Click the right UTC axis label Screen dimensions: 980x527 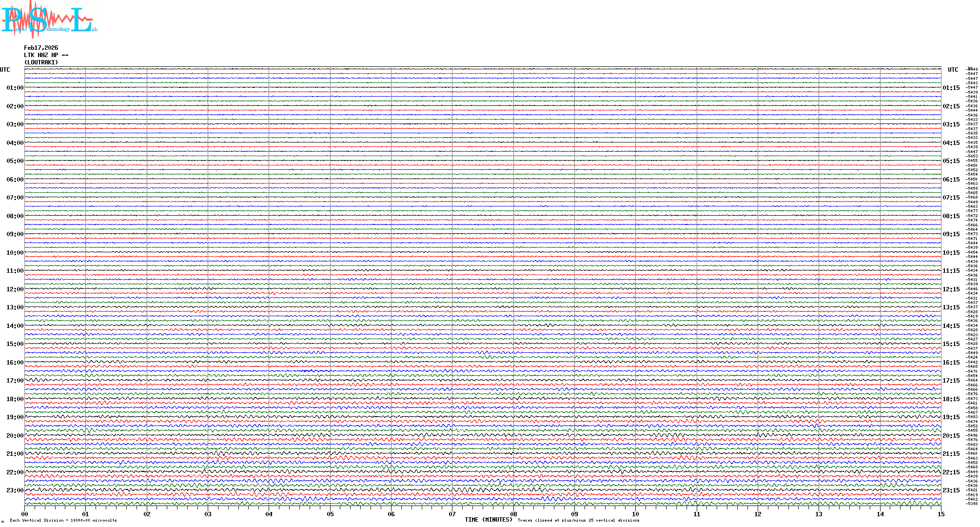[x=953, y=70]
